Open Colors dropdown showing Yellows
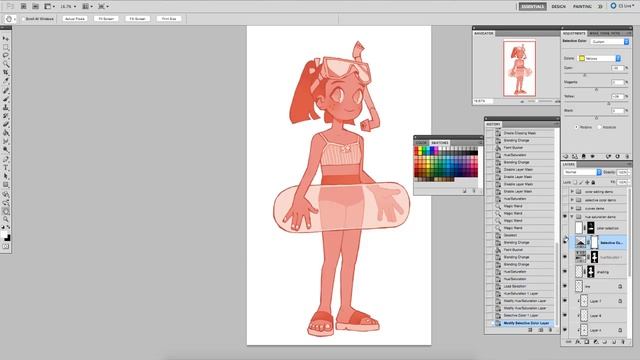 point(600,58)
